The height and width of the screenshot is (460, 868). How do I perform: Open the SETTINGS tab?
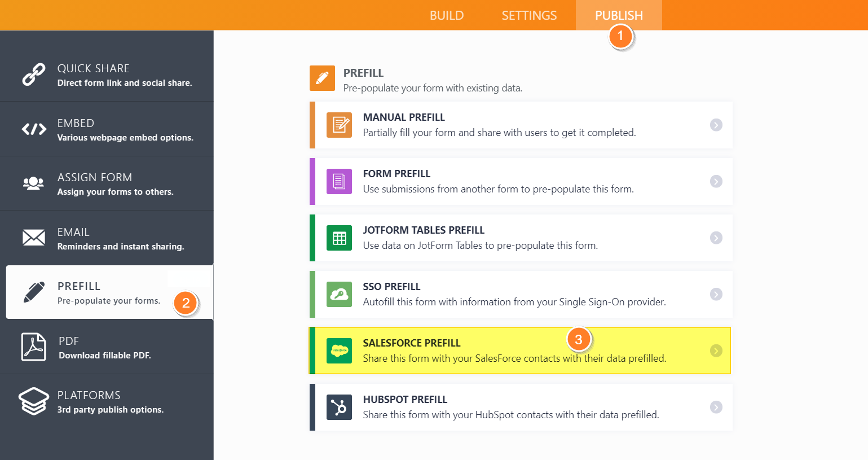pos(529,15)
